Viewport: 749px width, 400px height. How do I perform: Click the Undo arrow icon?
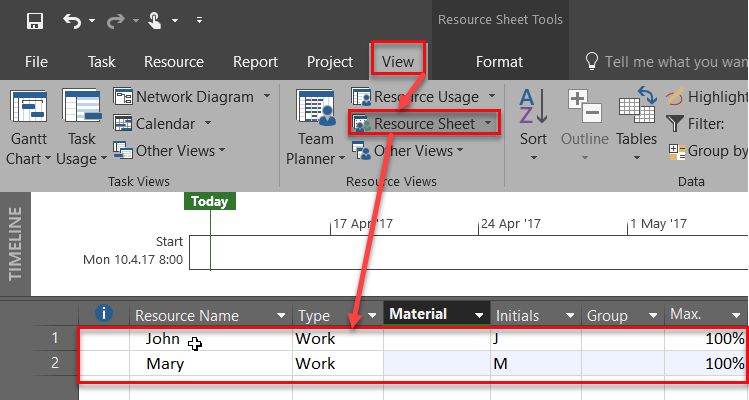pos(72,20)
